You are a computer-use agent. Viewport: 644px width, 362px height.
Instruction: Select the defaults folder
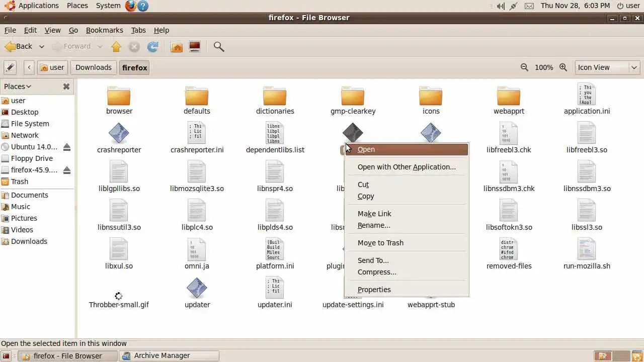pyautogui.click(x=197, y=100)
